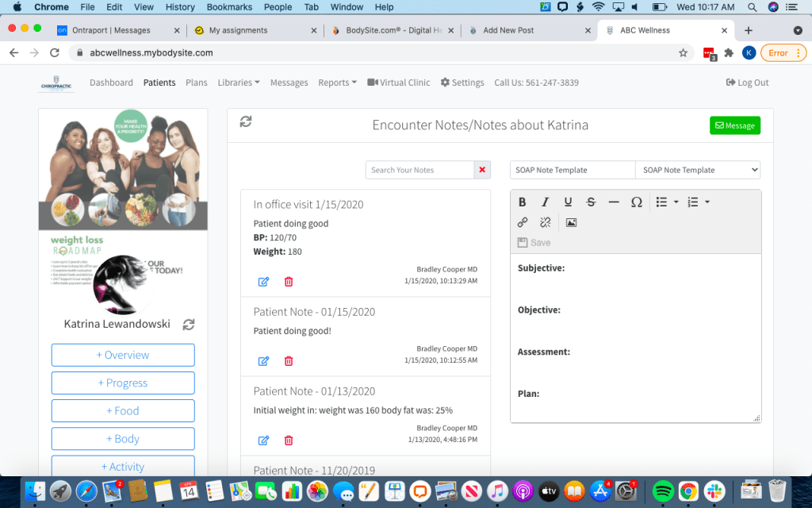Image resolution: width=812 pixels, height=508 pixels.
Task: Refresh the Encounter Notes panel
Action: [246, 121]
